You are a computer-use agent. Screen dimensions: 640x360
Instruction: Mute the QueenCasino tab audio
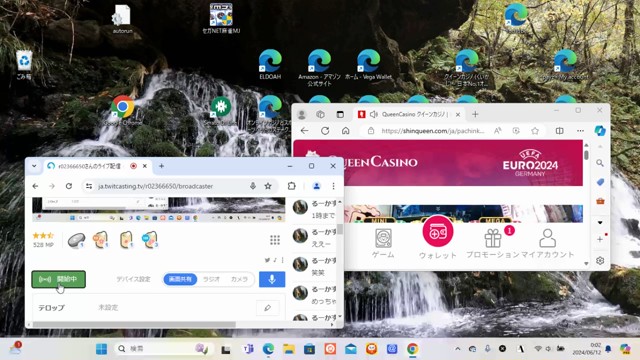373,114
